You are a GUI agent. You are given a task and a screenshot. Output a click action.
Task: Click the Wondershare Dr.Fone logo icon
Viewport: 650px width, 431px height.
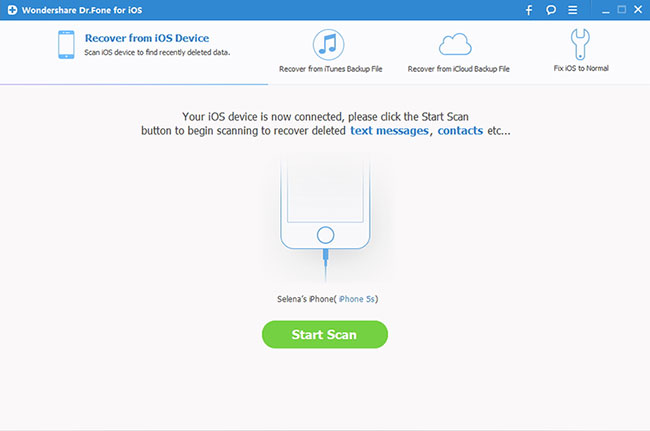pyautogui.click(x=9, y=10)
